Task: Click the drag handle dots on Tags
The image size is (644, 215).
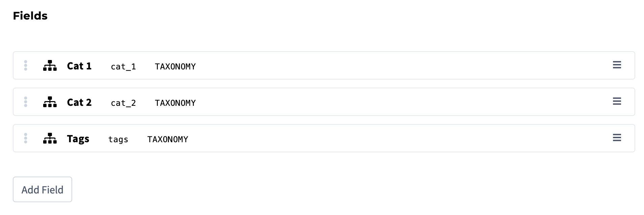Action: point(26,138)
